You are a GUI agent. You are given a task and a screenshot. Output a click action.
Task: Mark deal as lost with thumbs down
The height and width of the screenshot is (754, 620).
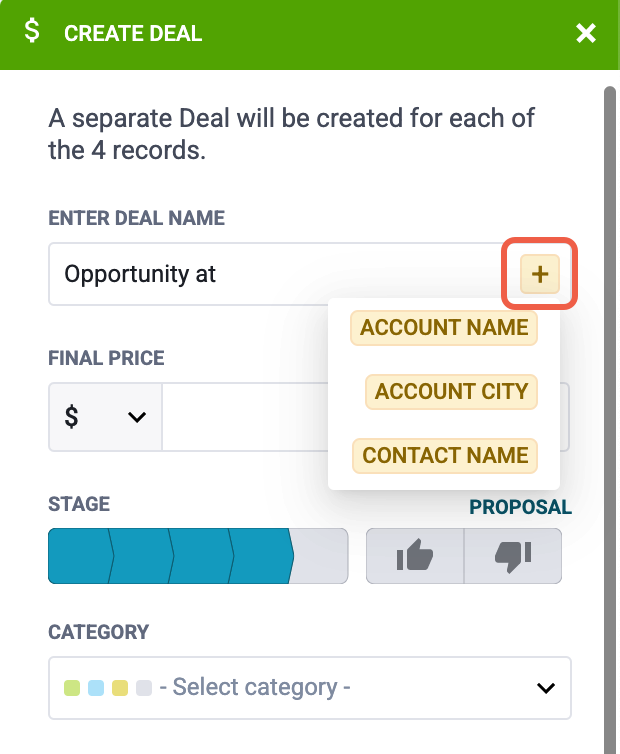click(x=513, y=556)
